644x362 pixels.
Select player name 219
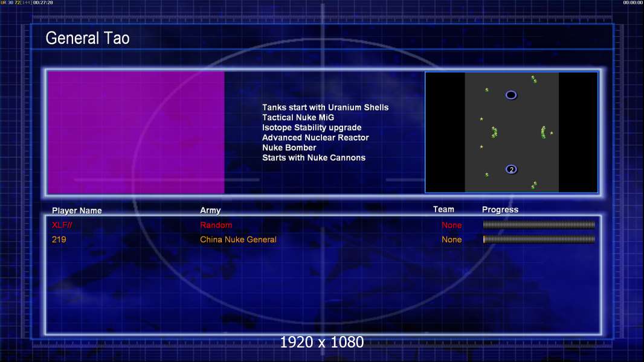pos(59,240)
